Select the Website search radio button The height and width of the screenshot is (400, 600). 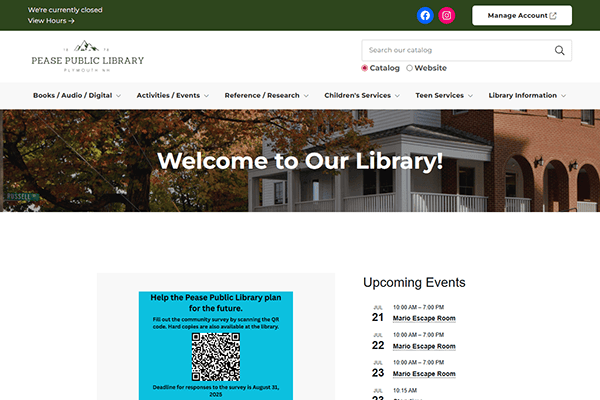click(x=409, y=68)
